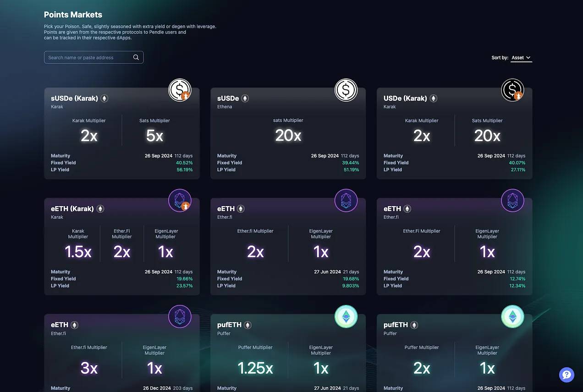Click pufETH logo on the 1.25x Puffer card
Viewport: 583px width, 392px height.
point(346,316)
